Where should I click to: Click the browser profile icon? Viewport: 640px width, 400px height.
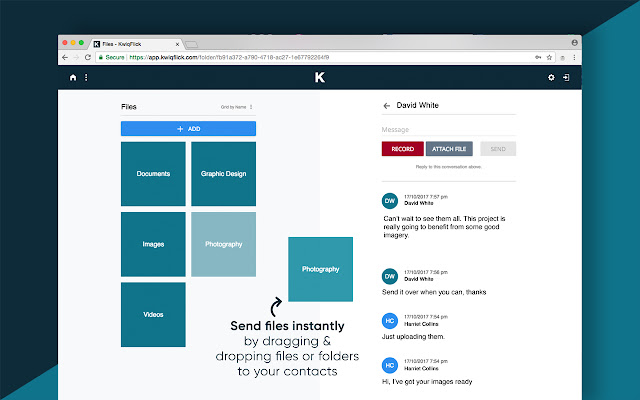point(574,42)
